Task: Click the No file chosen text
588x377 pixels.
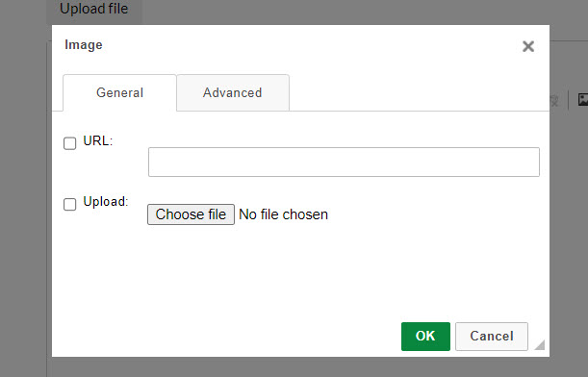Action: click(284, 214)
